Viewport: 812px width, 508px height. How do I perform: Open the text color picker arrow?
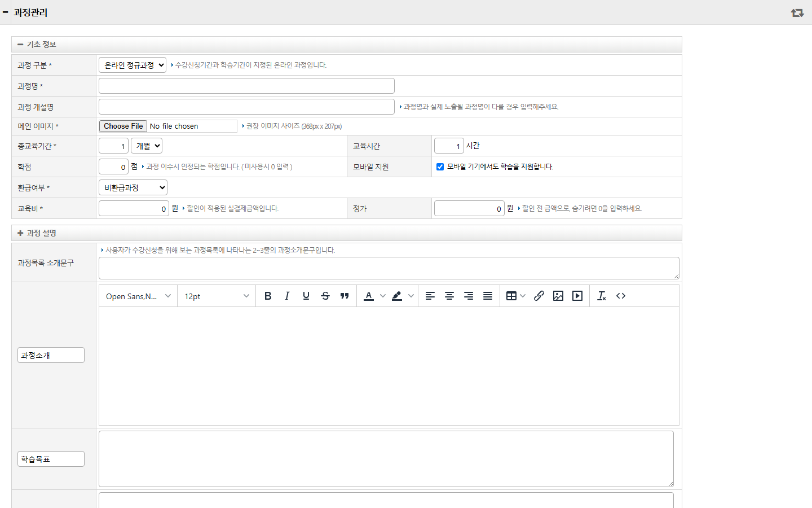(383, 296)
